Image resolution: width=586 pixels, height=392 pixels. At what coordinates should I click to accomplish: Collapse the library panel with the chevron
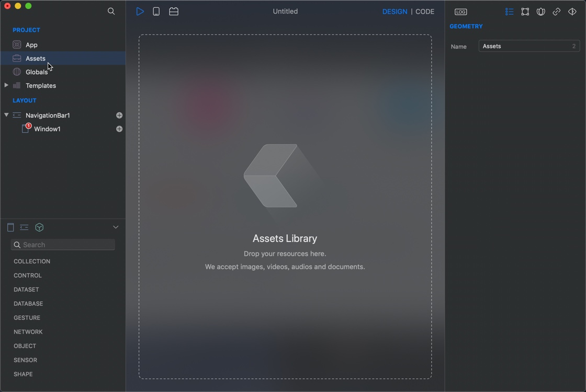point(116,227)
